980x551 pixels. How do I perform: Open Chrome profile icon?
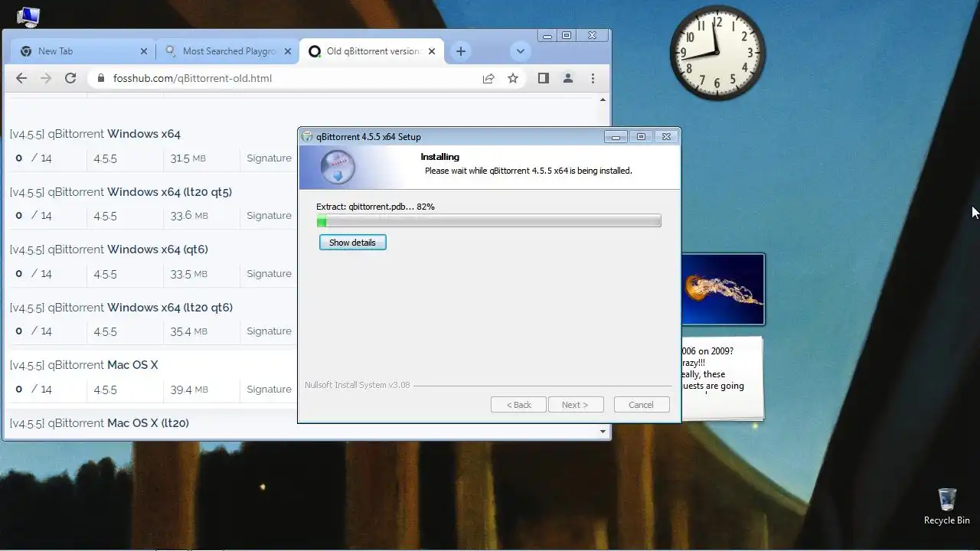[568, 78]
